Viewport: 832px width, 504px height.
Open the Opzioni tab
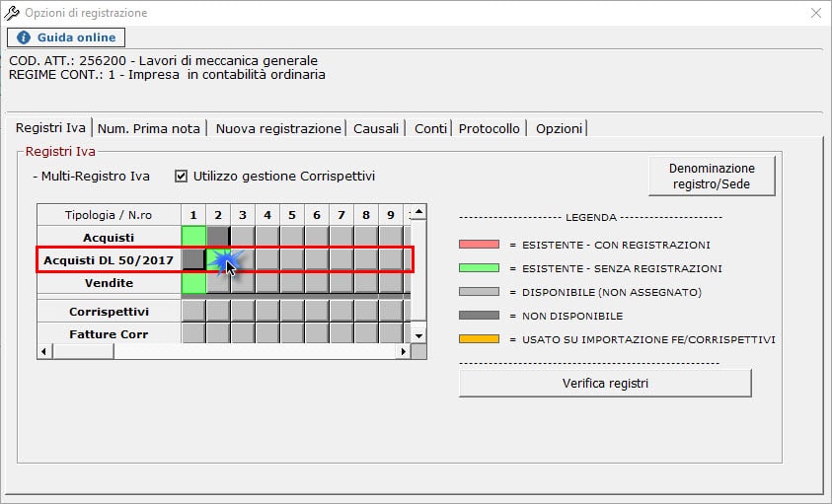[559, 128]
